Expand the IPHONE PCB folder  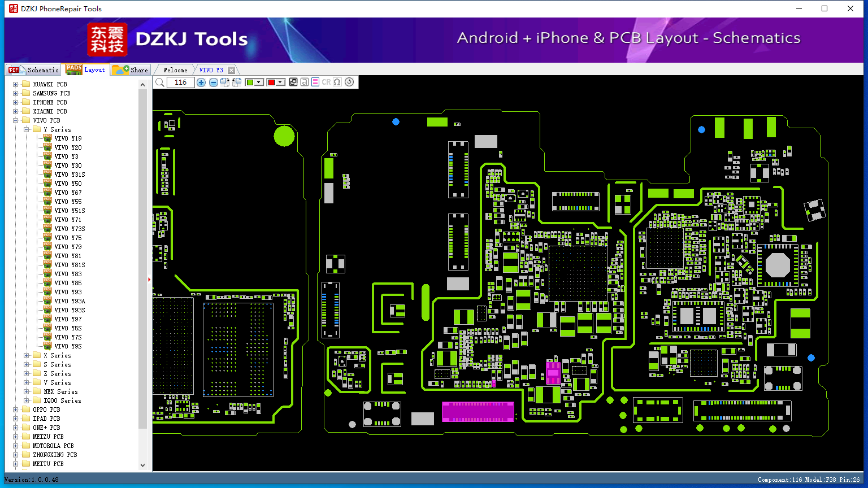(16, 102)
